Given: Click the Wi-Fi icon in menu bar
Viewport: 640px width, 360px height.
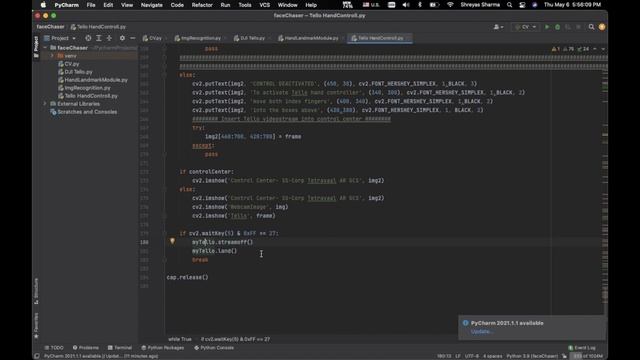Looking at the screenshot, I should click(450, 5).
